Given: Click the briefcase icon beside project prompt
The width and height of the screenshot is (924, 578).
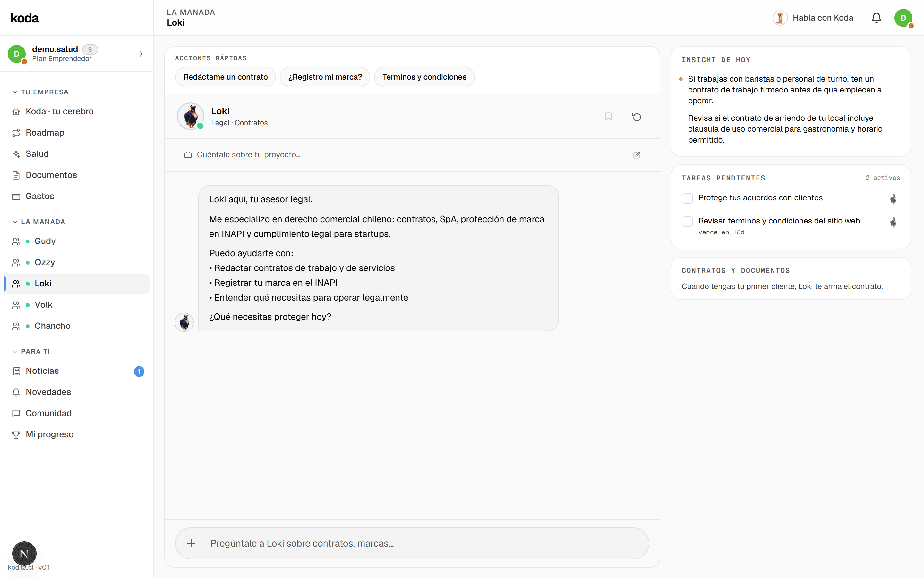Looking at the screenshot, I should [x=188, y=155].
